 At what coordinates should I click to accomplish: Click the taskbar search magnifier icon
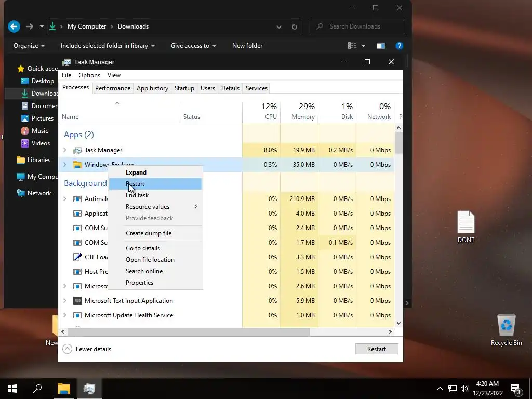[x=37, y=389]
